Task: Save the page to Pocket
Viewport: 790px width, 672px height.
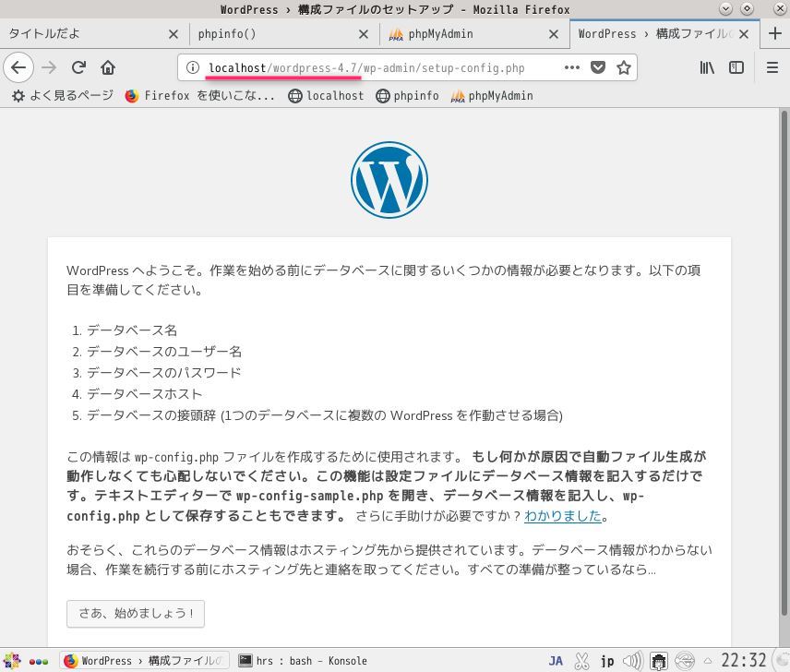Action: coord(597,67)
